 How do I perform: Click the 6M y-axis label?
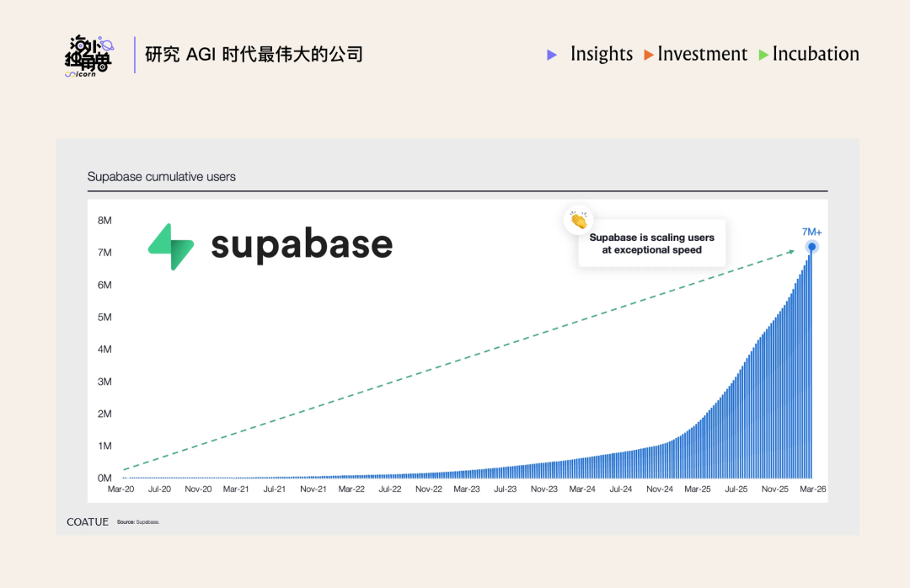[x=104, y=285]
